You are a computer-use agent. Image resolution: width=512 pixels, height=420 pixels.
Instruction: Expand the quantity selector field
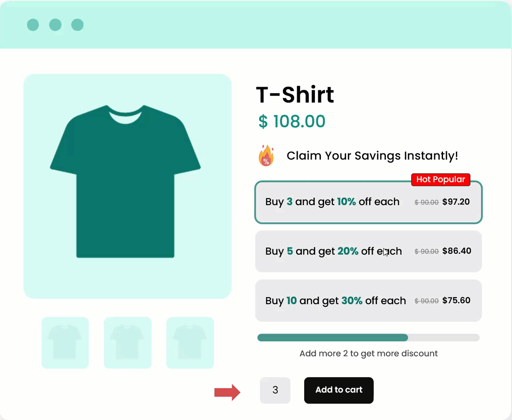click(x=275, y=390)
